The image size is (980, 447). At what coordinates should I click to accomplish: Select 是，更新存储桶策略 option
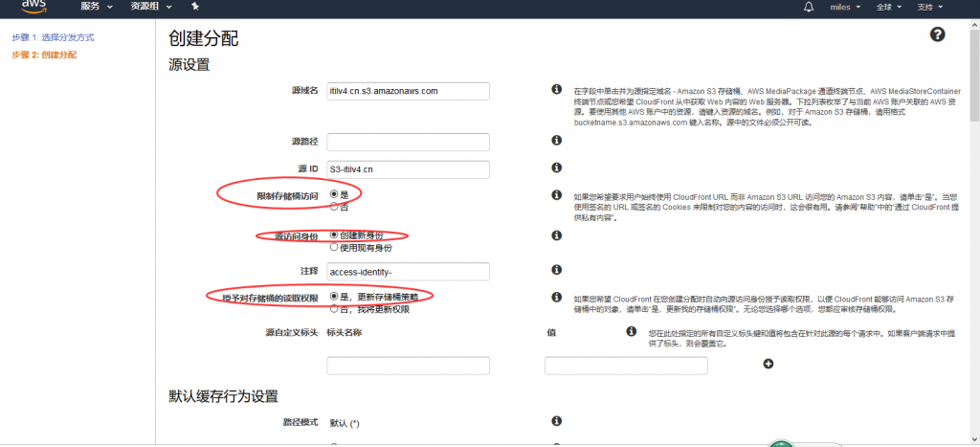pyautogui.click(x=334, y=297)
